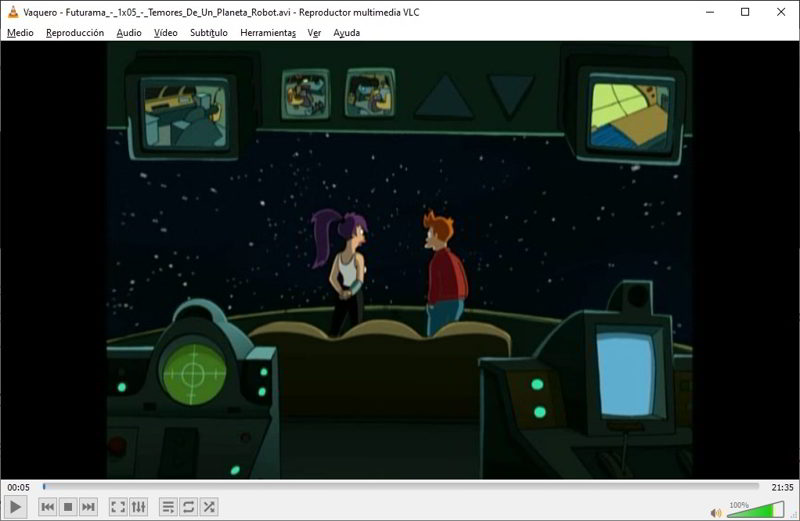800x521 pixels.
Task: Click the volume slider at 100%
Action: pyautogui.click(x=756, y=511)
